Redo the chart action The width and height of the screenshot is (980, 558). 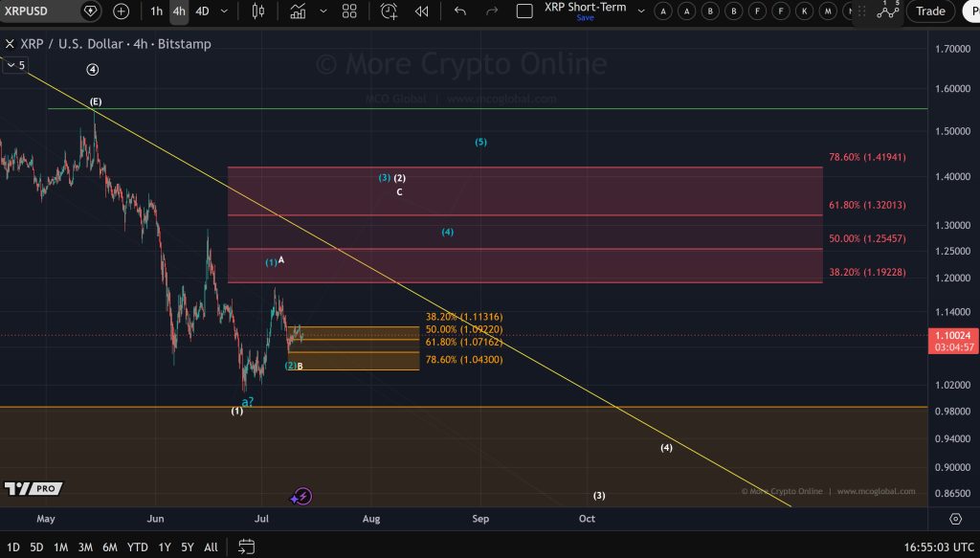tap(492, 11)
